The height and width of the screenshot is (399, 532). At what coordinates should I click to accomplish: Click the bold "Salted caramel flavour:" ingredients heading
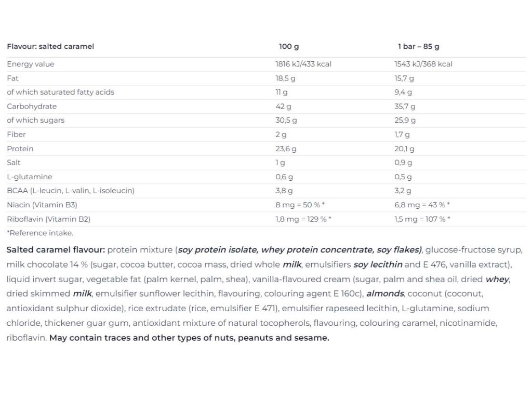pos(56,250)
